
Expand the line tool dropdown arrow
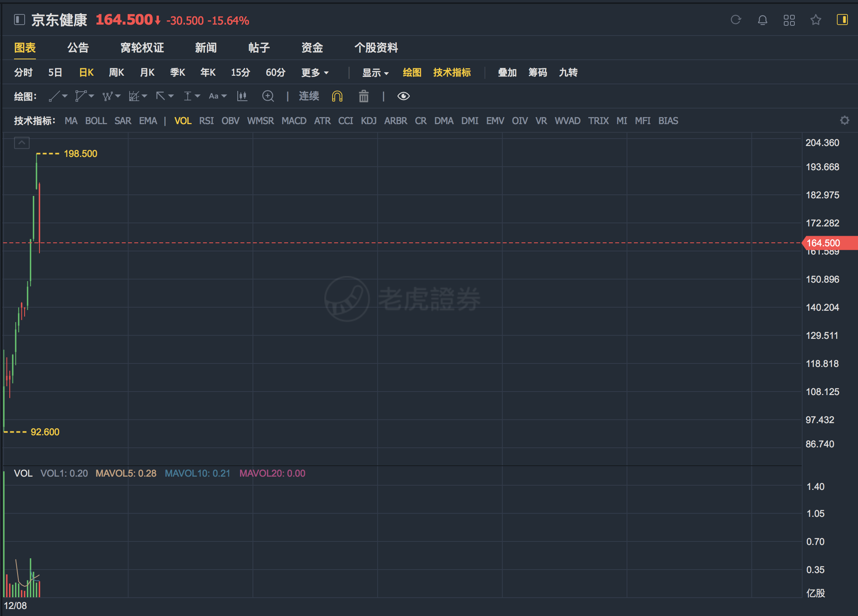(x=65, y=96)
